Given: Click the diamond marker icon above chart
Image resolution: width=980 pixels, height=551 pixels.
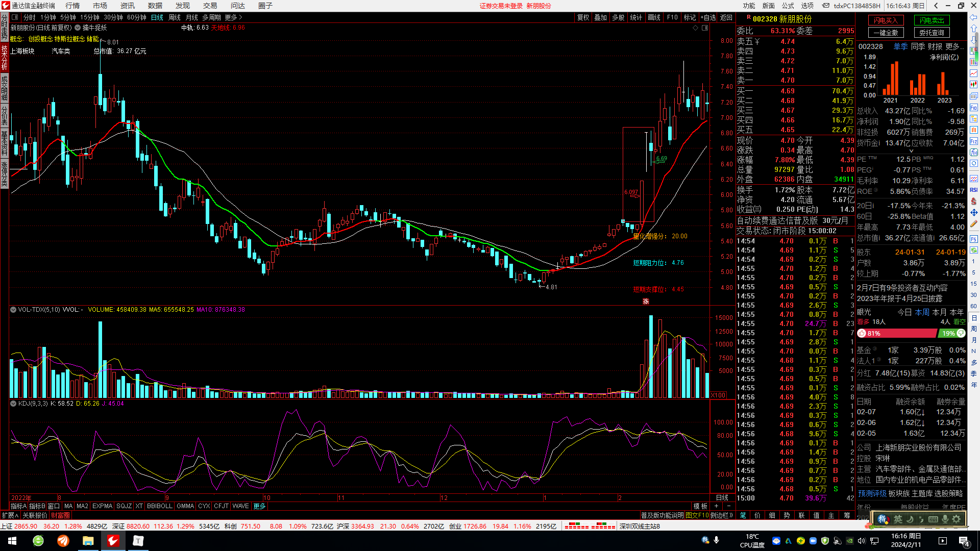Looking at the screenshot, I should click(x=695, y=28).
